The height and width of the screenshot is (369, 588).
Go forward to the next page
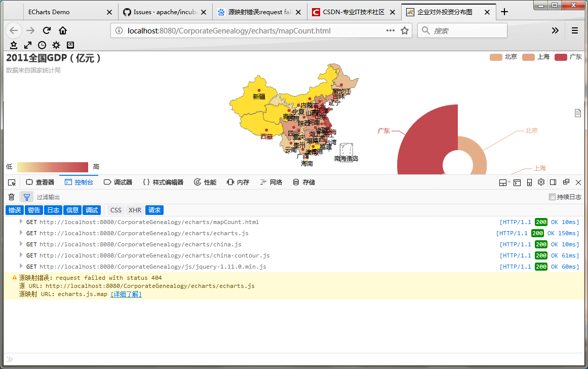30,31
